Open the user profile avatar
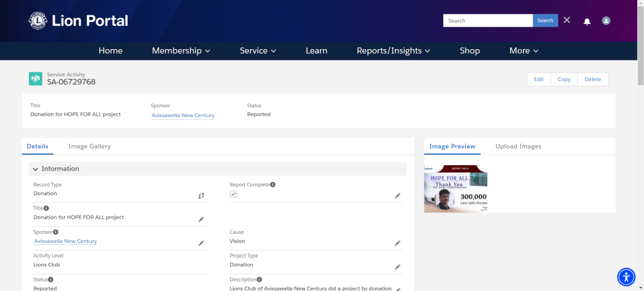 [606, 21]
